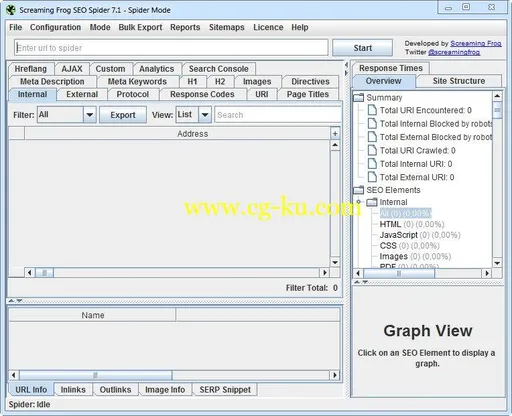Image resolution: width=512 pixels, height=416 pixels.
Task: Select HTML in the Internal tree
Action: (412, 224)
